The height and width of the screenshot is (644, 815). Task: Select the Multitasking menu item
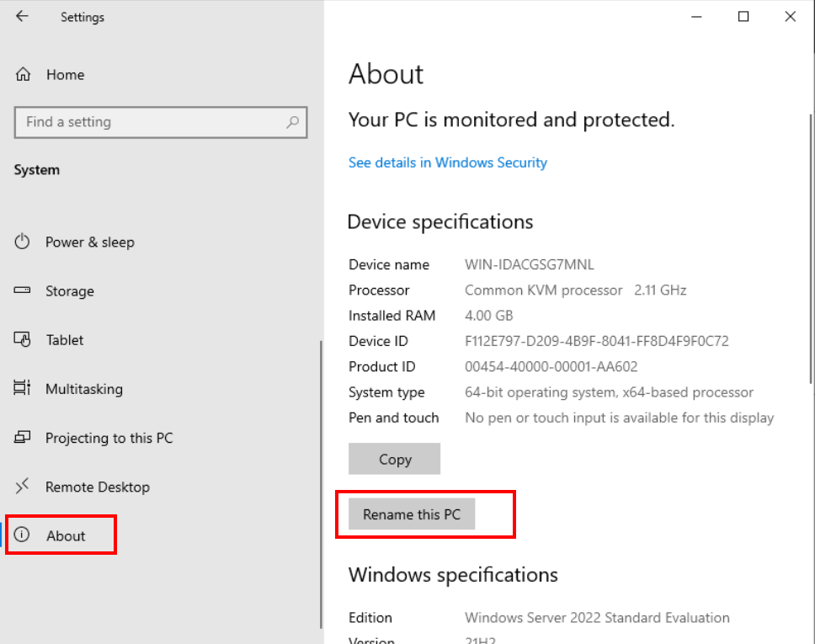pyautogui.click(x=83, y=389)
